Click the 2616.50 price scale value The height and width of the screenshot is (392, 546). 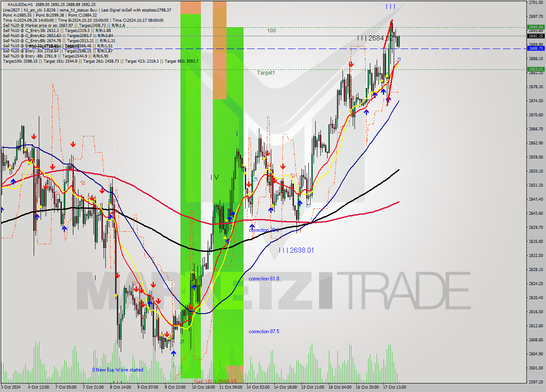coord(535,311)
